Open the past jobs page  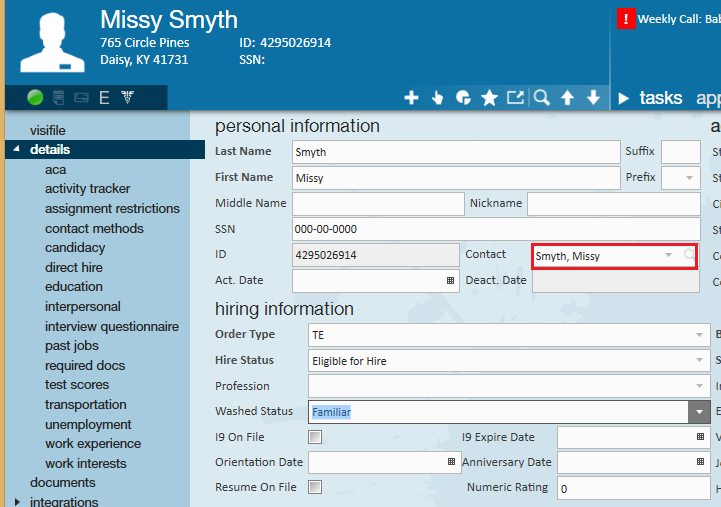coord(72,346)
